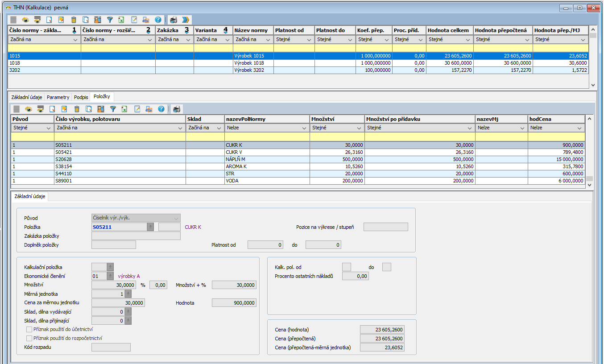Viewport: 604px width, 364px height.
Task: Export items to Excel in Položky toolbar
Action: [x=125, y=109]
